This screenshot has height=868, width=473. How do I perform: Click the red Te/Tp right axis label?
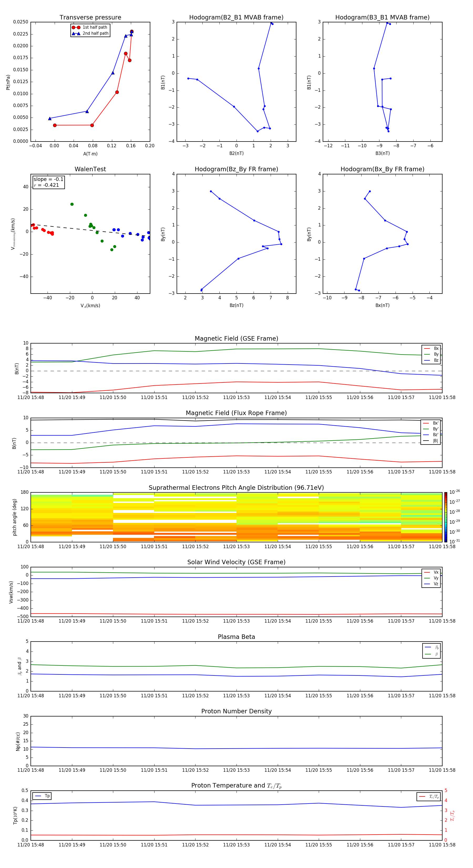pyautogui.click(x=452, y=816)
